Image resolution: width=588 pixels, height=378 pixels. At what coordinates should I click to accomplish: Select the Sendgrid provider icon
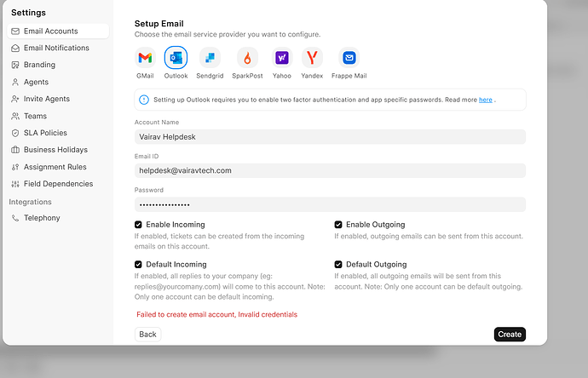click(x=210, y=58)
